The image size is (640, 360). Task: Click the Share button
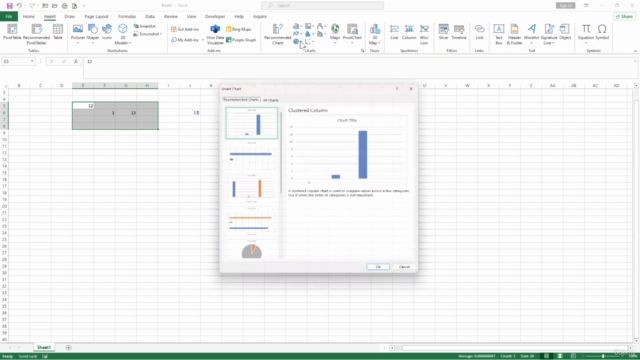pyautogui.click(x=625, y=16)
